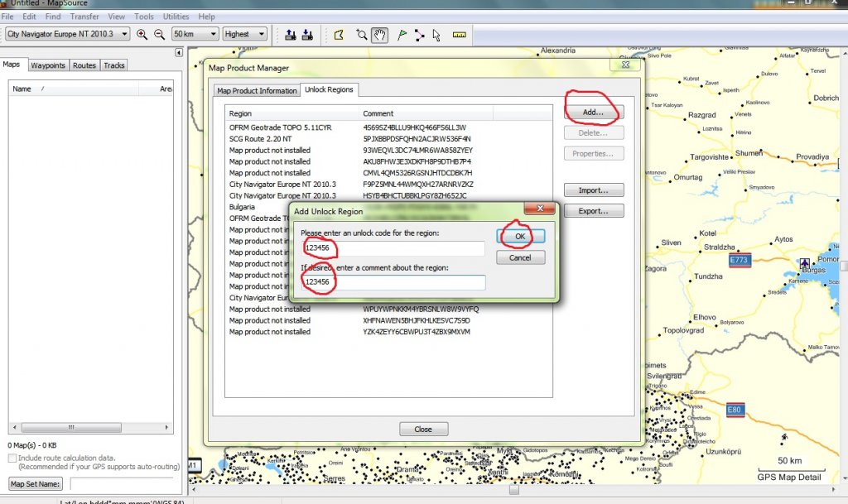Select the Bulgaria region row
This screenshot has height=504, width=848.
point(242,207)
